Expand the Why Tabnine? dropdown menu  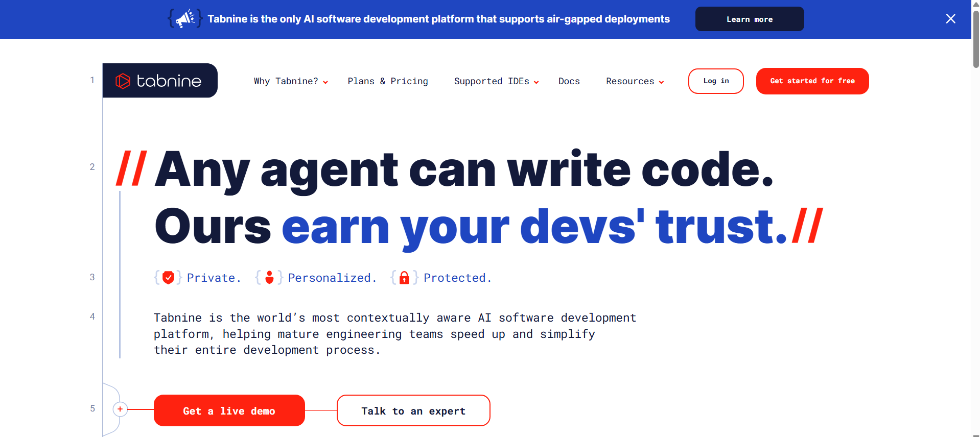[291, 81]
